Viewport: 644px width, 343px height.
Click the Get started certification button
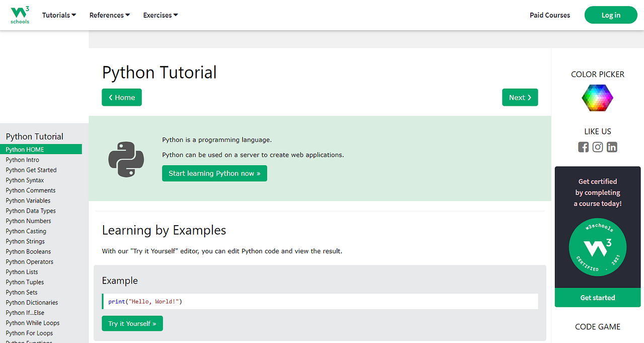pyautogui.click(x=597, y=297)
